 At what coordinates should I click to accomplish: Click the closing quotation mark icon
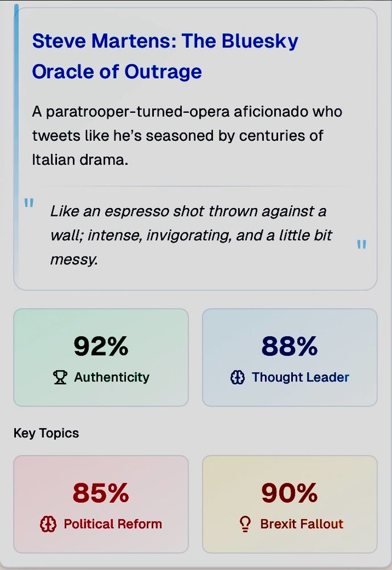point(361,245)
